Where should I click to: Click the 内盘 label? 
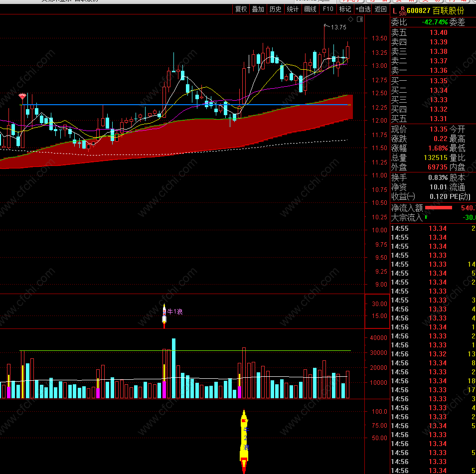457,167
